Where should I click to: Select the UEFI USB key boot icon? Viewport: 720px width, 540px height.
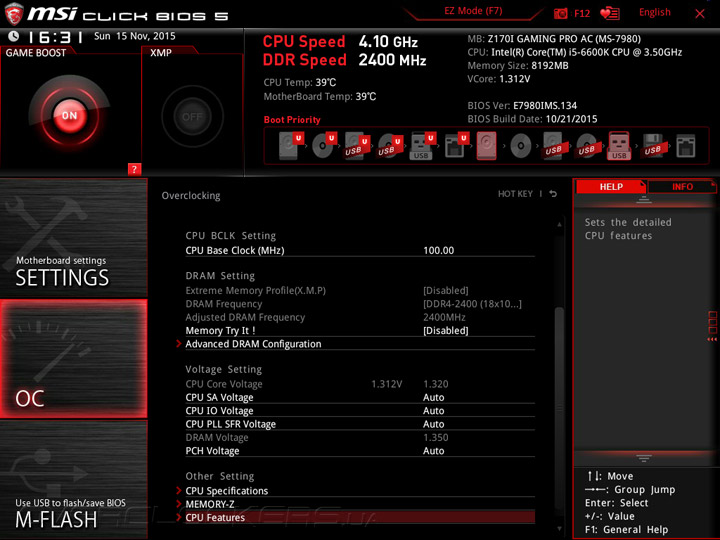(x=422, y=146)
